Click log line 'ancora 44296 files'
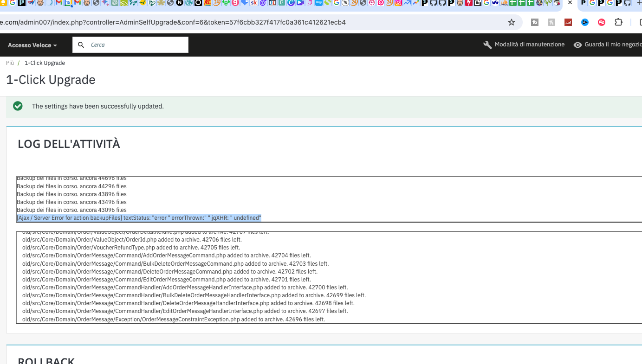The width and height of the screenshot is (642, 364). pos(71,186)
